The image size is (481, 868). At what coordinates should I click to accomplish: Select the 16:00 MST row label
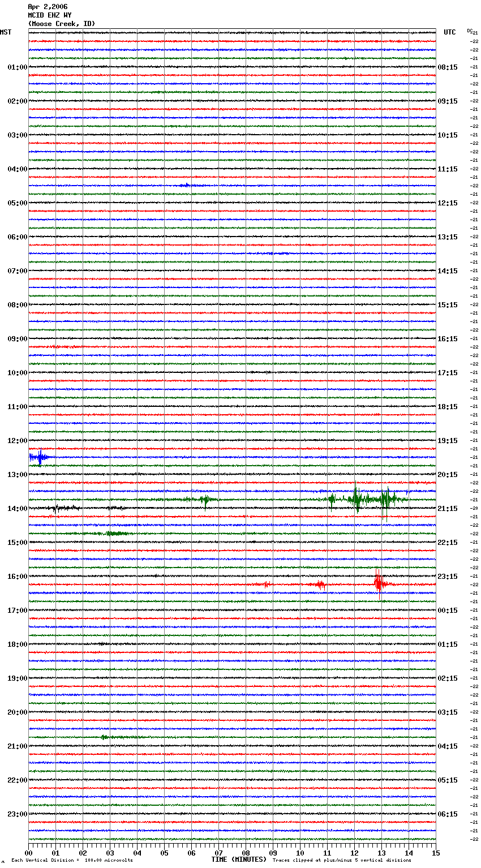point(18,577)
